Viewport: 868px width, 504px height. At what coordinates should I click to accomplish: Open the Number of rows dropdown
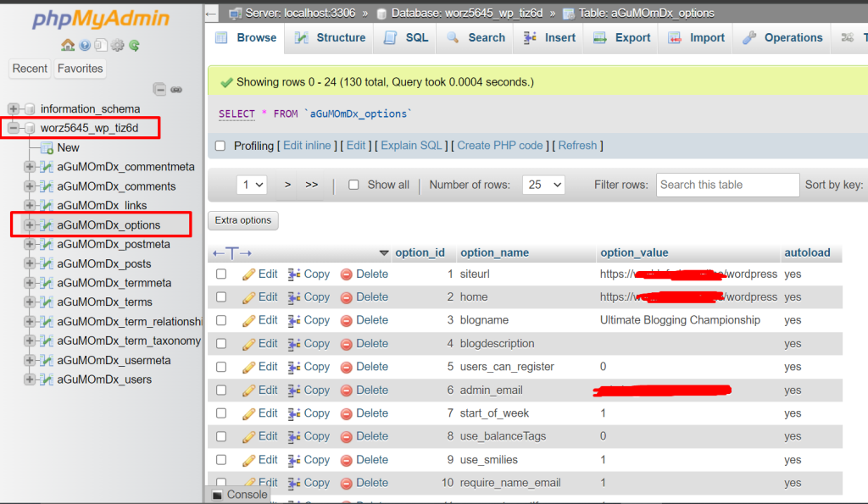[x=543, y=184]
